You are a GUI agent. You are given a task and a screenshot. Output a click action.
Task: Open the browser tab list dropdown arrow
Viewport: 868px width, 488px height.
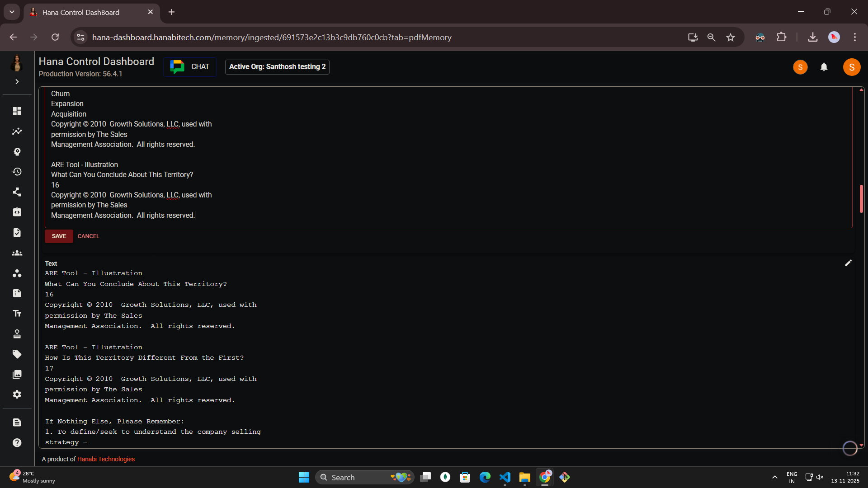click(12, 12)
